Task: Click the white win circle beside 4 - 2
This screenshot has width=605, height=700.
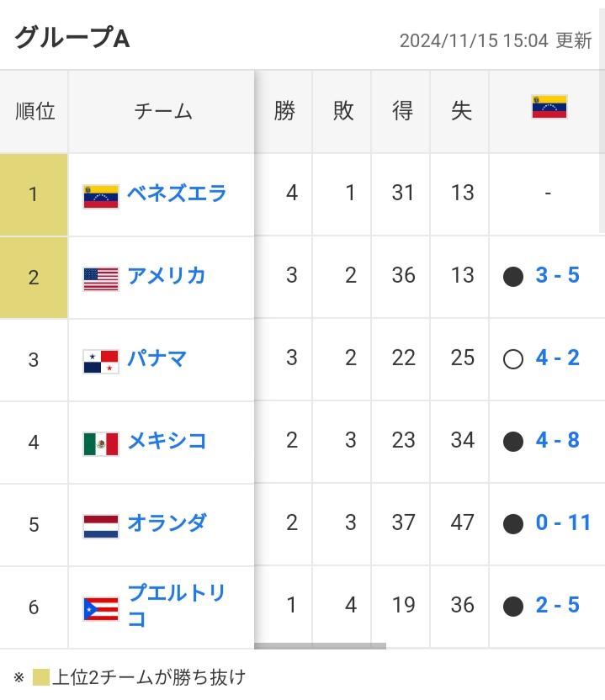Action: (513, 359)
